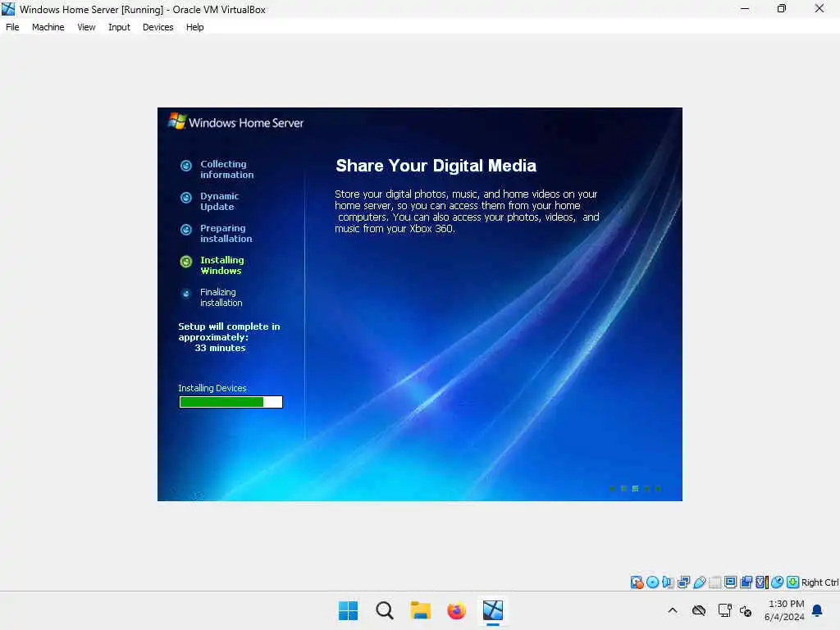Click the Right Ctrl host key label

tap(819, 582)
